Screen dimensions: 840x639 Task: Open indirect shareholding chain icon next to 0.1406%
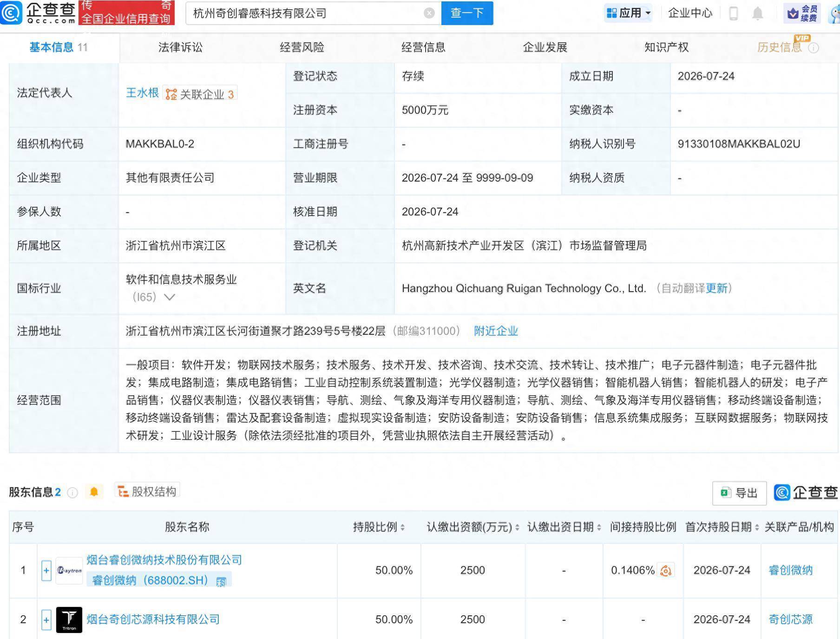pos(666,570)
